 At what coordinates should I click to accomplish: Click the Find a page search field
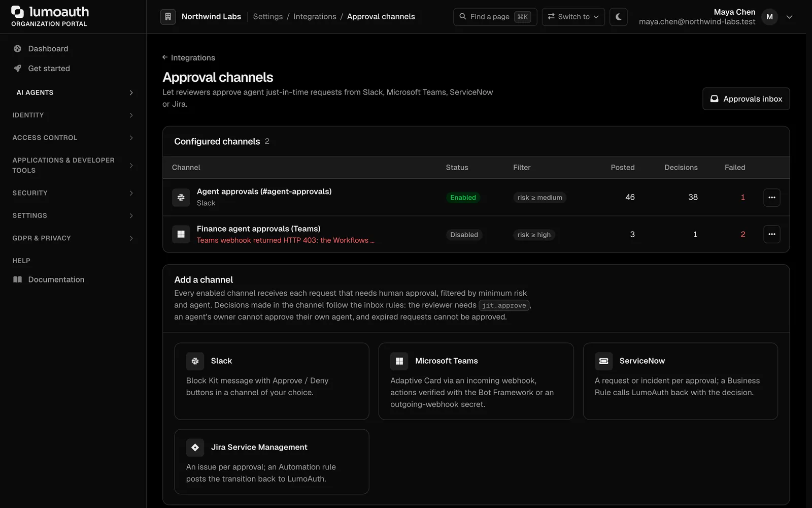(495, 17)
